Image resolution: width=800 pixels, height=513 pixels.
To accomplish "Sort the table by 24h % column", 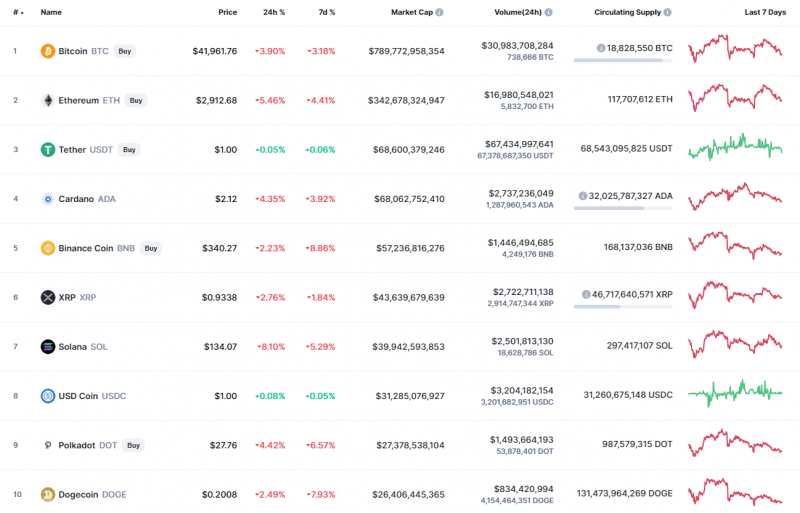I will [274, 12].
